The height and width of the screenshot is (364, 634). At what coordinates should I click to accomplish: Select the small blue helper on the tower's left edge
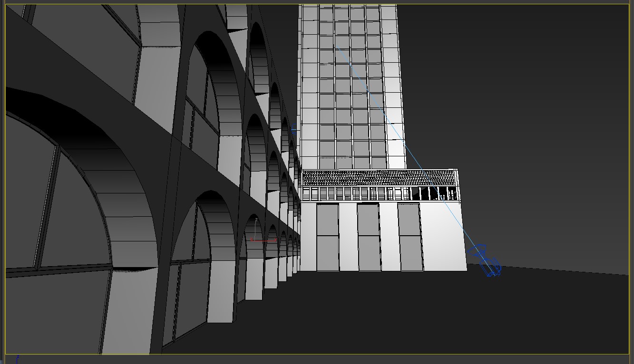[x=293, y=129]
